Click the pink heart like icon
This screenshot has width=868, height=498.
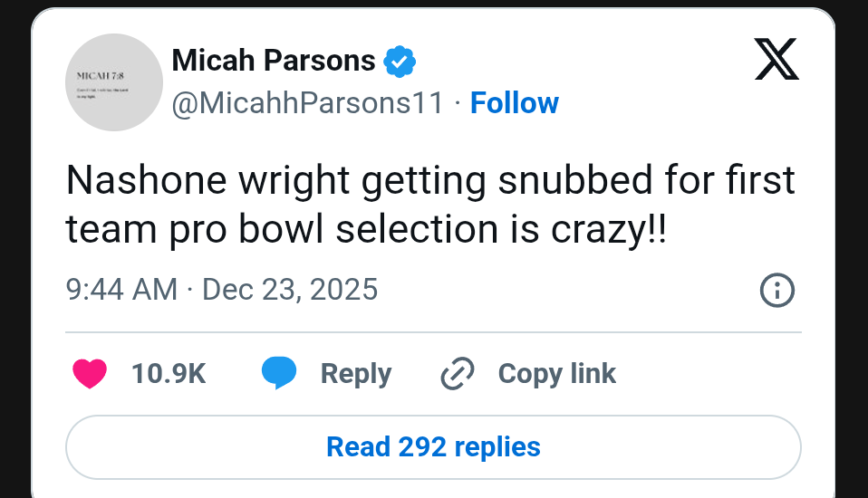90,373
